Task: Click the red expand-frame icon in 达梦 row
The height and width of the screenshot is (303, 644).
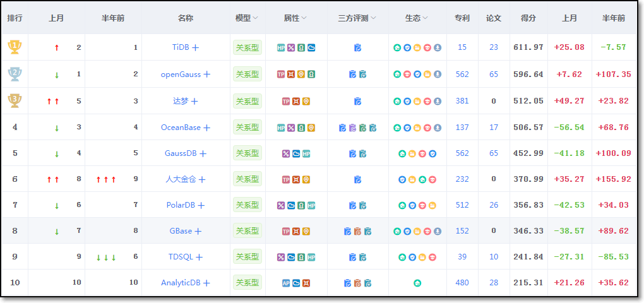Action: click(x=296, y=101)
